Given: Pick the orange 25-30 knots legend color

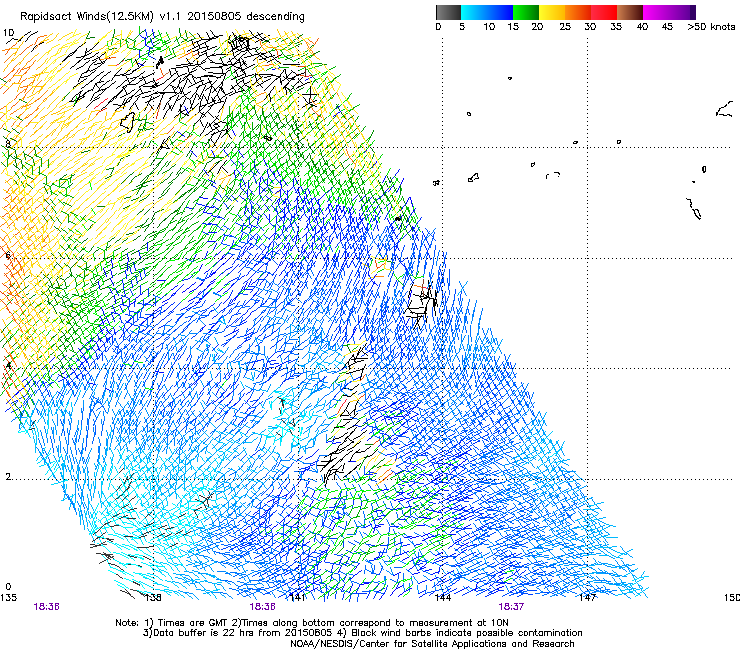Looking at the screenshot, I should tap(578, 12).
